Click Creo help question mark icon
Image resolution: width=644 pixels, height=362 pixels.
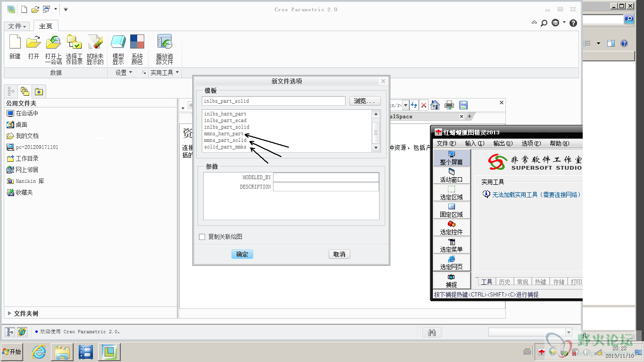[x=573, y=23]
